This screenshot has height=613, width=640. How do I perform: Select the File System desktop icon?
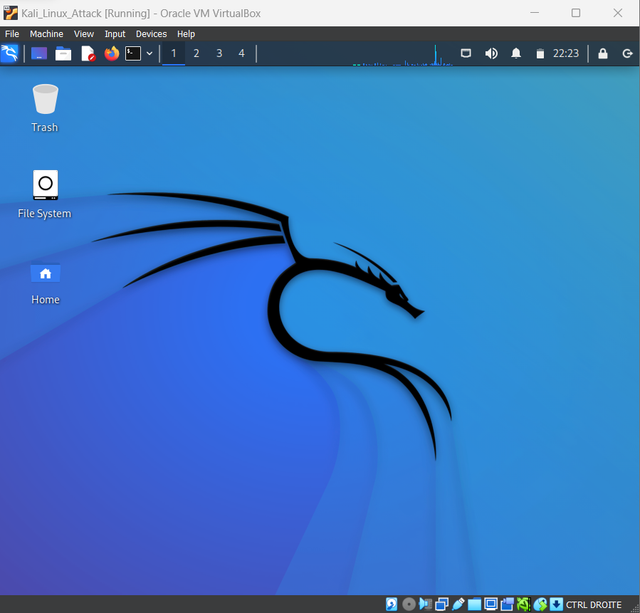coord(45,194)
